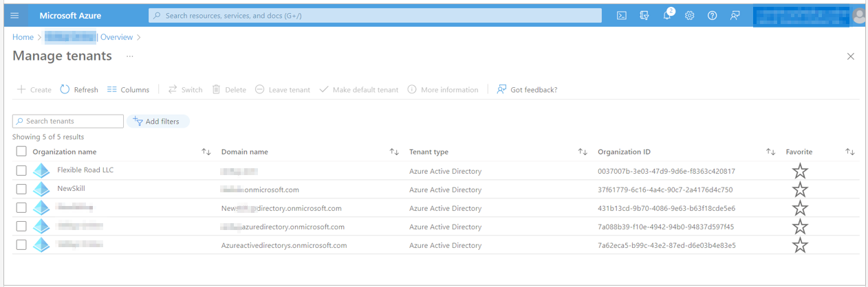Check the row with ID 7a088b39 checkbox
This screenshot has width=868, height=287.
(21, 226)
